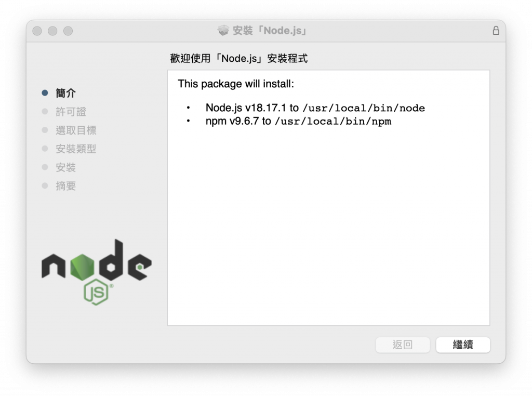Click the gray bullet beside 摘要

(45, 186)
